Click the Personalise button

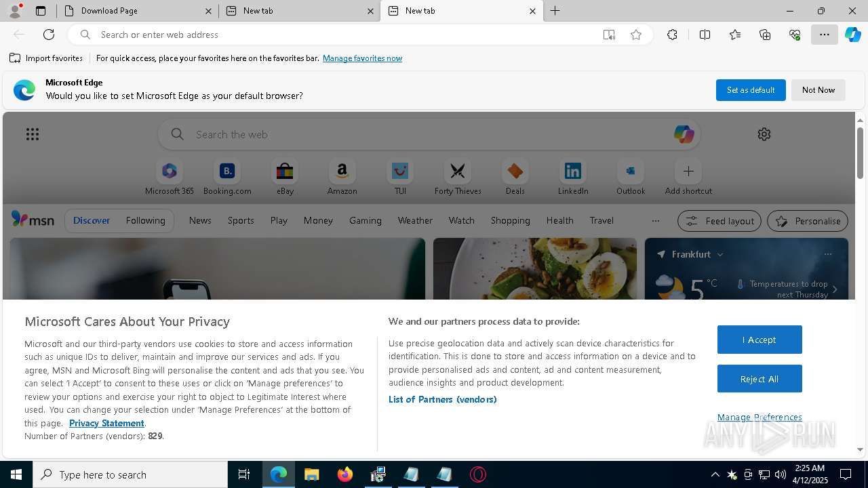pyautogui.click(x=808, y=221)
